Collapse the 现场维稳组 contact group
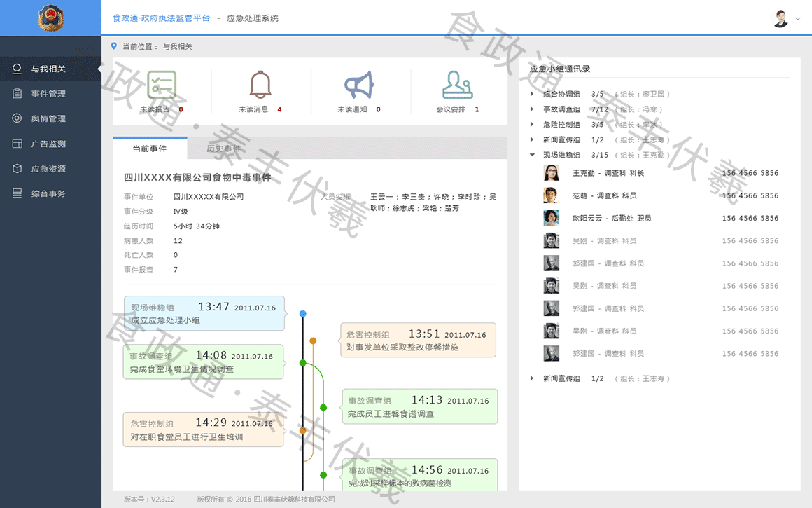This screenshot has height=508, width=812. pyautogui.click(x=532, y=155)
